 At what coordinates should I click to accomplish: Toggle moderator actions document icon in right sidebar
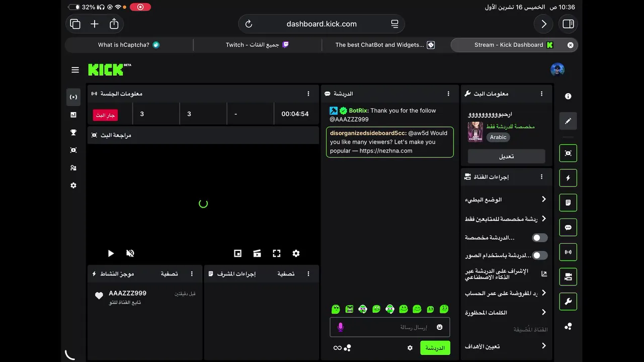(x=568, y=203)
